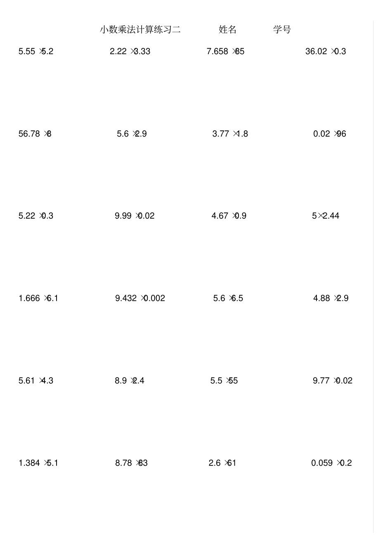Select the problem 9.432 × 0.002
This screenshot has height=555, width=392.
(140, 298)
